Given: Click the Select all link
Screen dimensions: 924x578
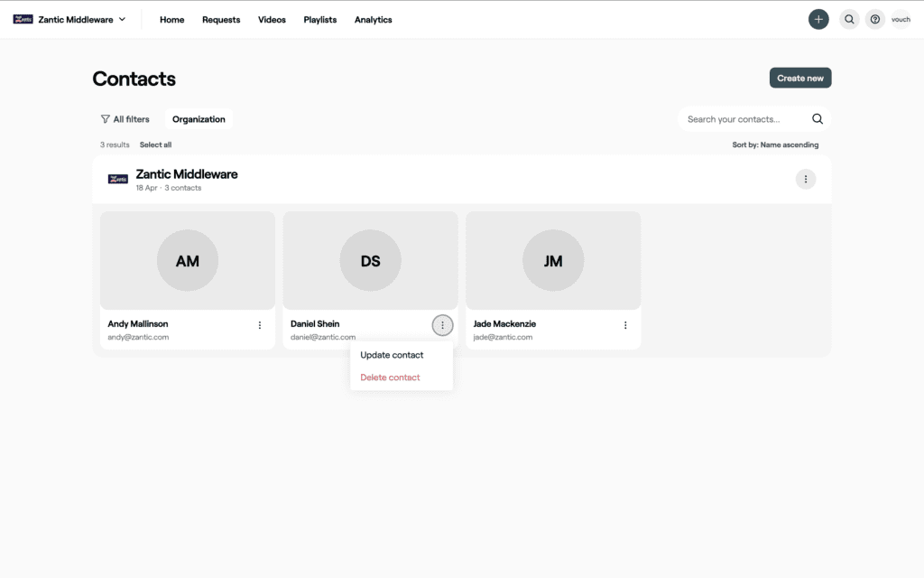Looking at the screenshot, I should click(x=155, y=144).
